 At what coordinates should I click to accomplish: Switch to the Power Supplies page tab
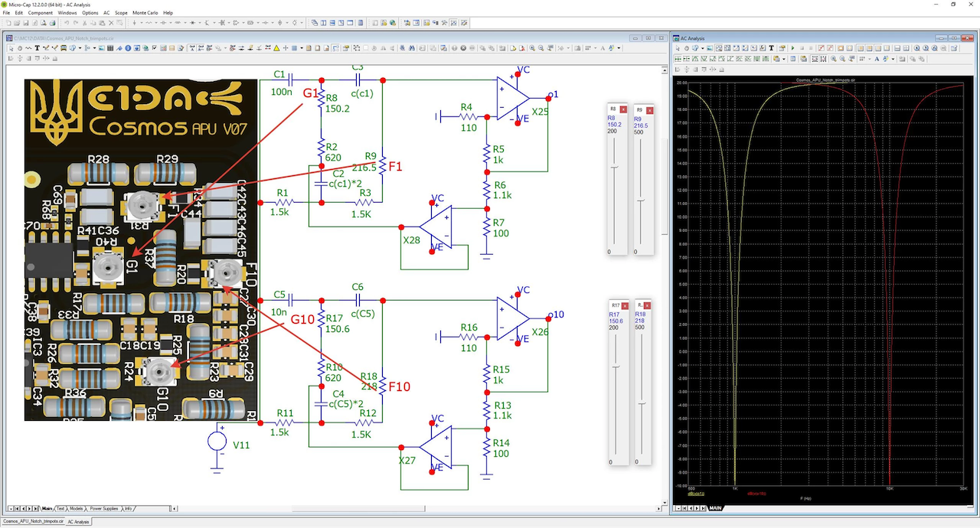pos(104,508)
